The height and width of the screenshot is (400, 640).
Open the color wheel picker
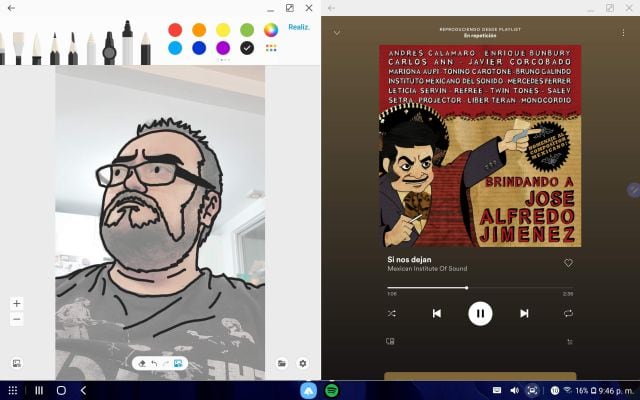(x=271, y=29)
